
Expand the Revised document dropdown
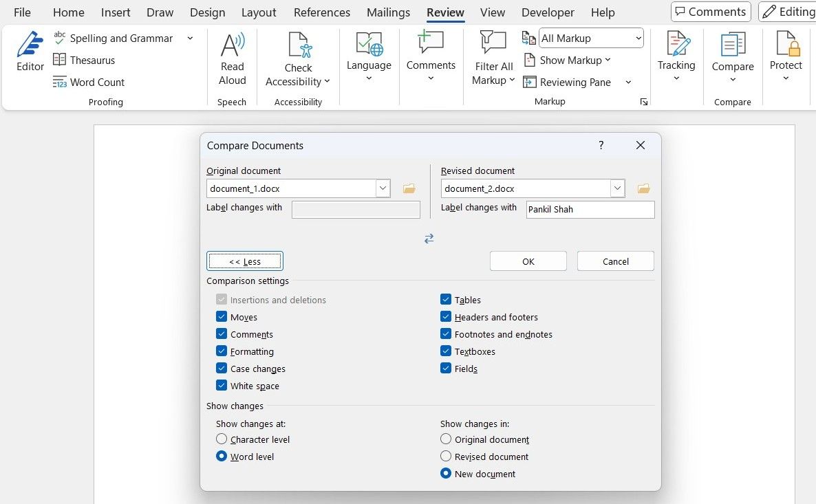tap(617, 188)
